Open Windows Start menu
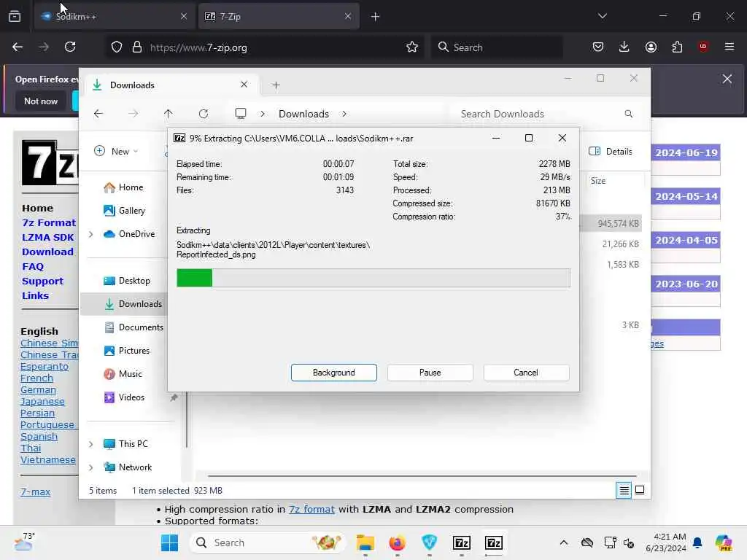747x560 pixels. point(169,542)
